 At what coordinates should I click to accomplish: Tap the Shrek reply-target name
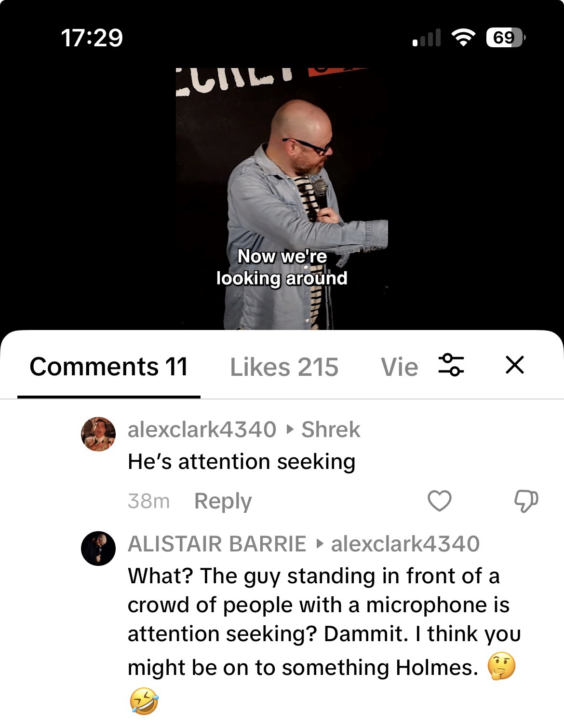[x=331, y=429]
